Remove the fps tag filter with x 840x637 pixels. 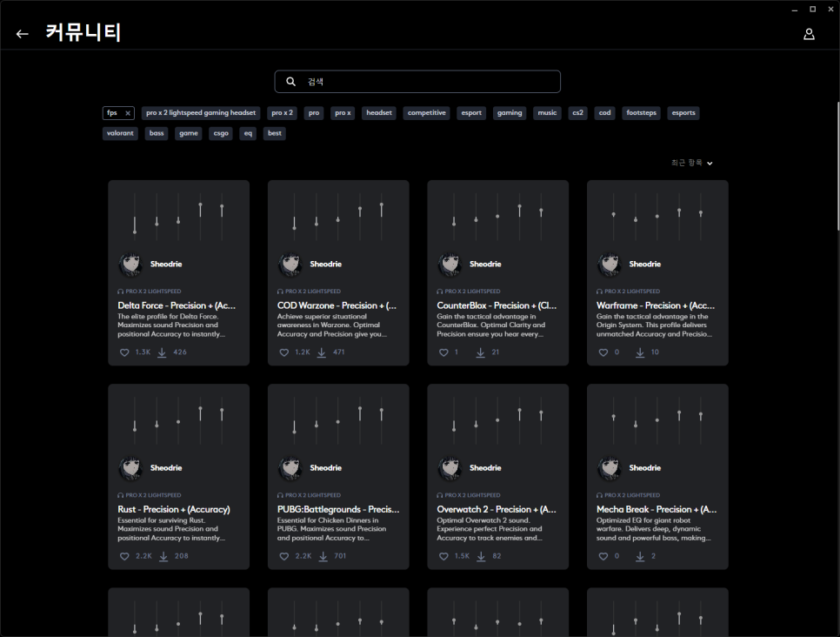(128, 113)
